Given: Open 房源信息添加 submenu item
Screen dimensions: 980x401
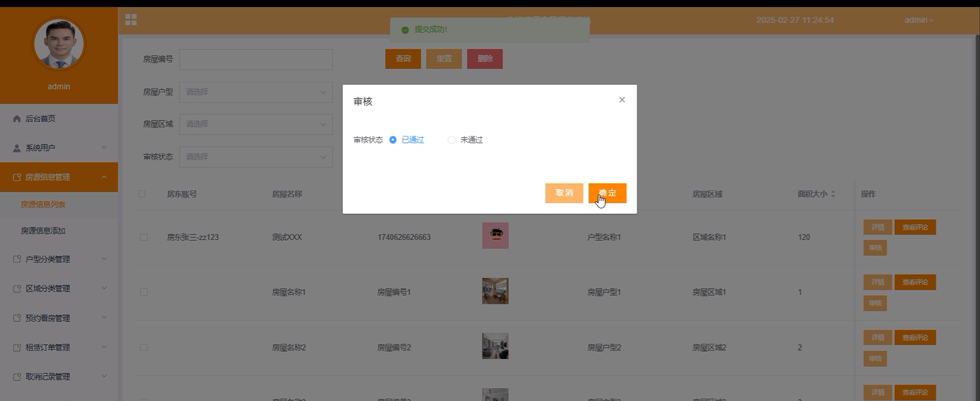Looking at the screenshot, I should (x=59, y=231).
